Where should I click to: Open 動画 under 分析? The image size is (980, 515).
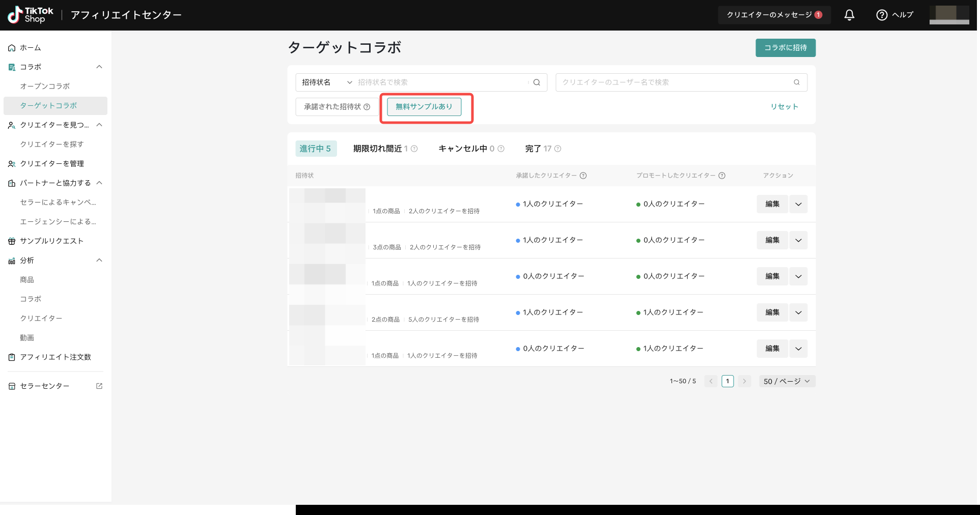(27, 338)
